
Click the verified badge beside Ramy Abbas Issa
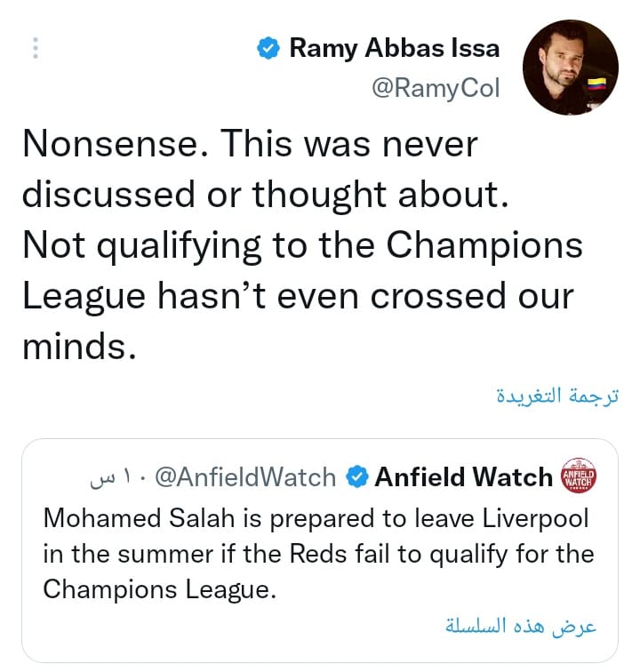coord(268,48)
